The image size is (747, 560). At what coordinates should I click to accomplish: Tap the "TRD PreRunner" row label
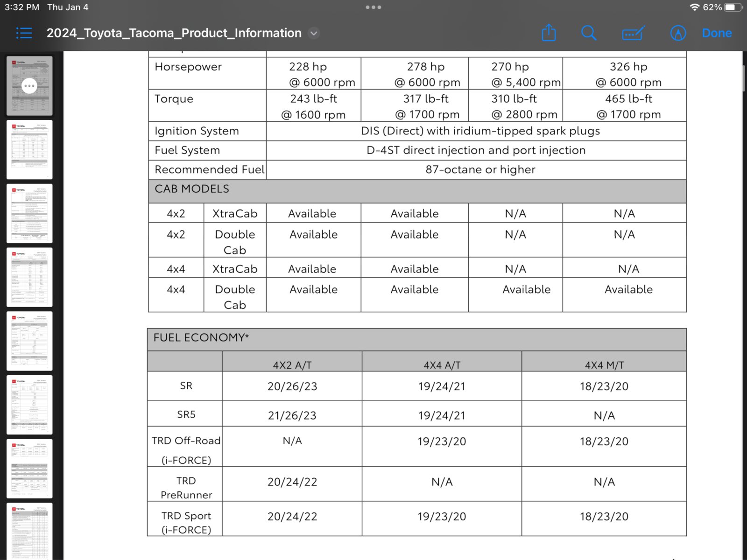click(x=186, y=488)
